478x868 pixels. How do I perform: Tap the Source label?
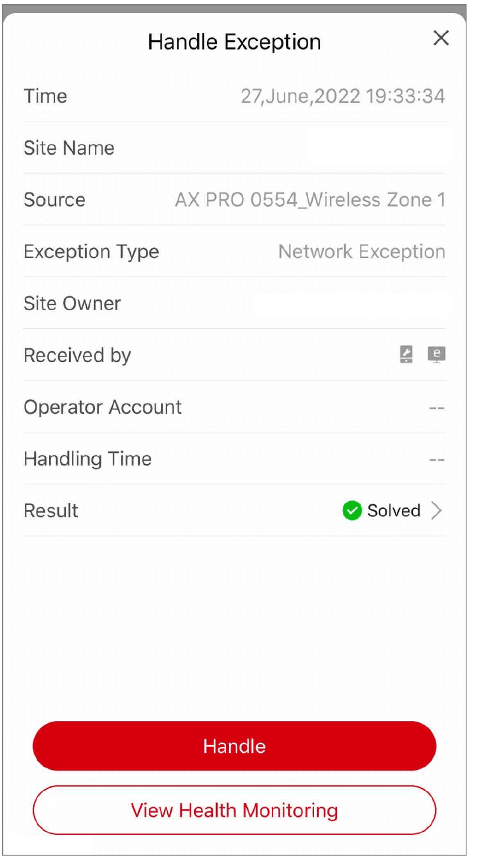point(54,200)
